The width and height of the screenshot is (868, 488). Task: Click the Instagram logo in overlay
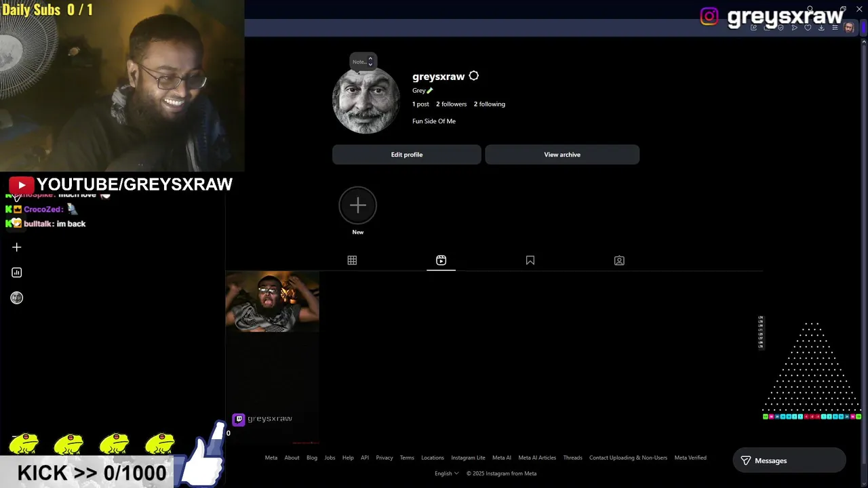[709, 16]
